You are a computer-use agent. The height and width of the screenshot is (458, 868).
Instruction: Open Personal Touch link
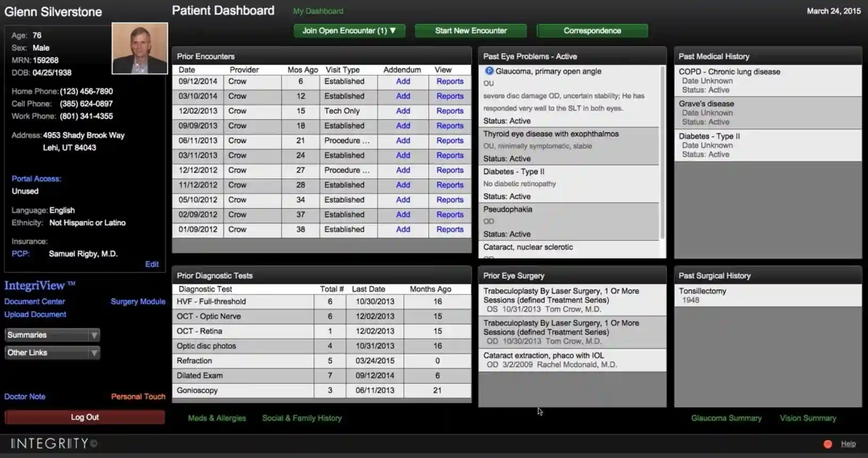coord(138,396)
